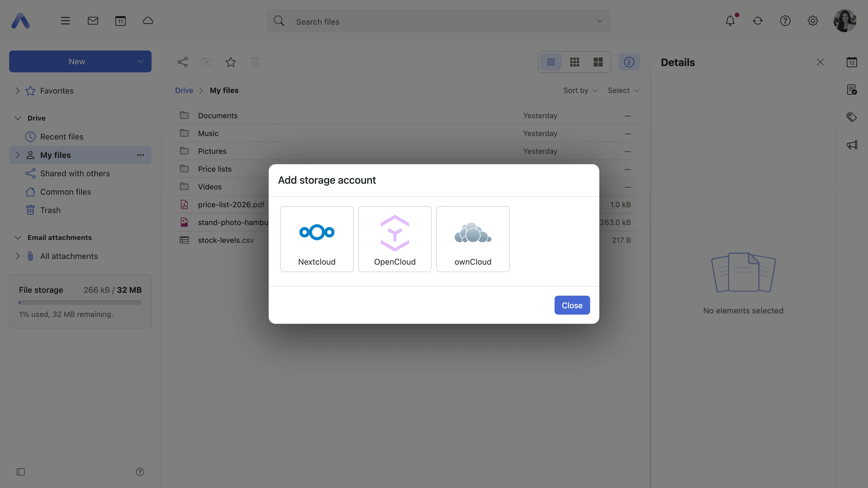Image resolution: width=868 pixels, height=488 pixels.
Task: Navigate to Drive breadcrumb link
Action: click(184, 90)
